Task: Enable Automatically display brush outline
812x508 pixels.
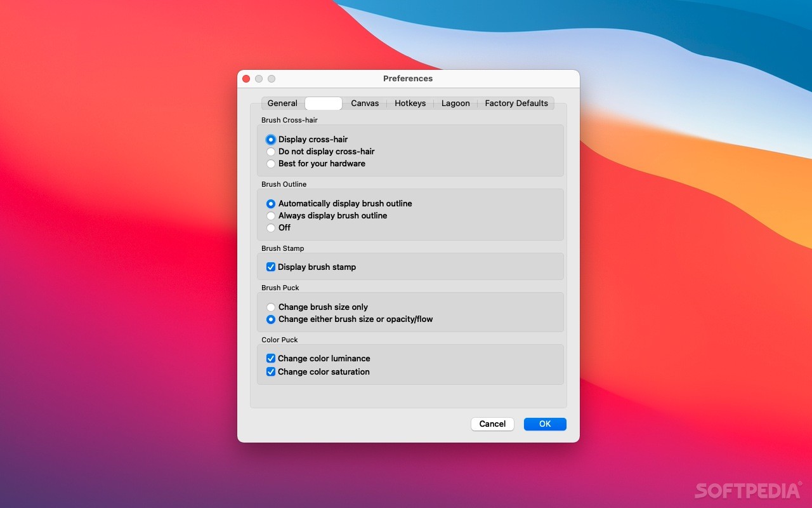Action: (x=271, y=204)
